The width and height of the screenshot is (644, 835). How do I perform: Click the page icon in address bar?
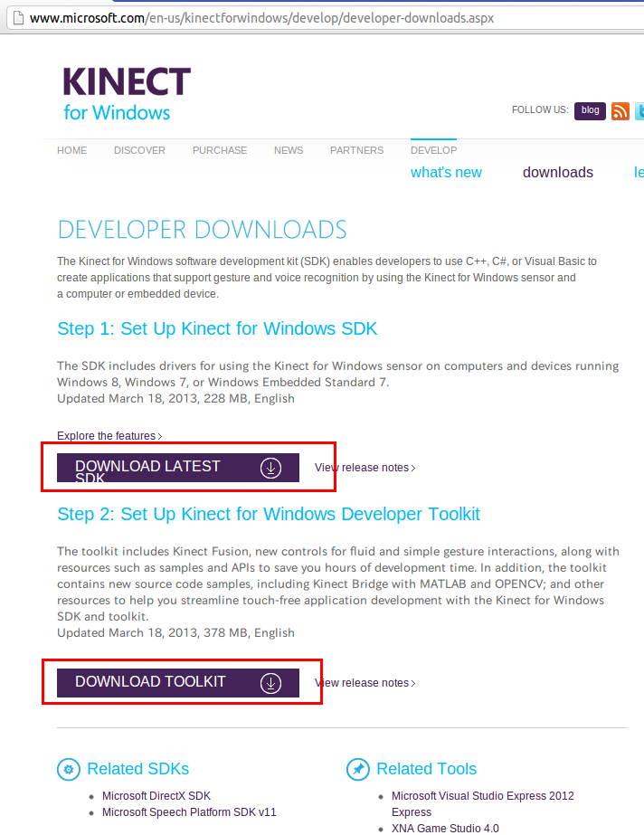click(19, 18)
